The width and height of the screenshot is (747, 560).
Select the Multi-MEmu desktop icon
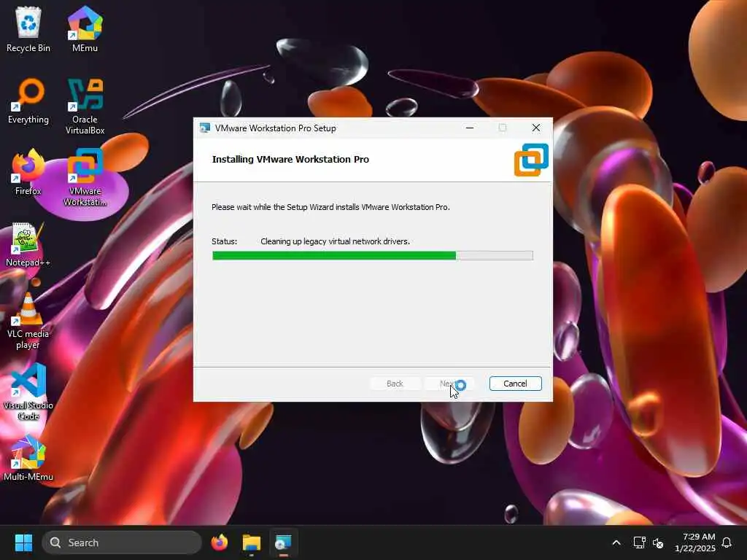click(28, 458)
